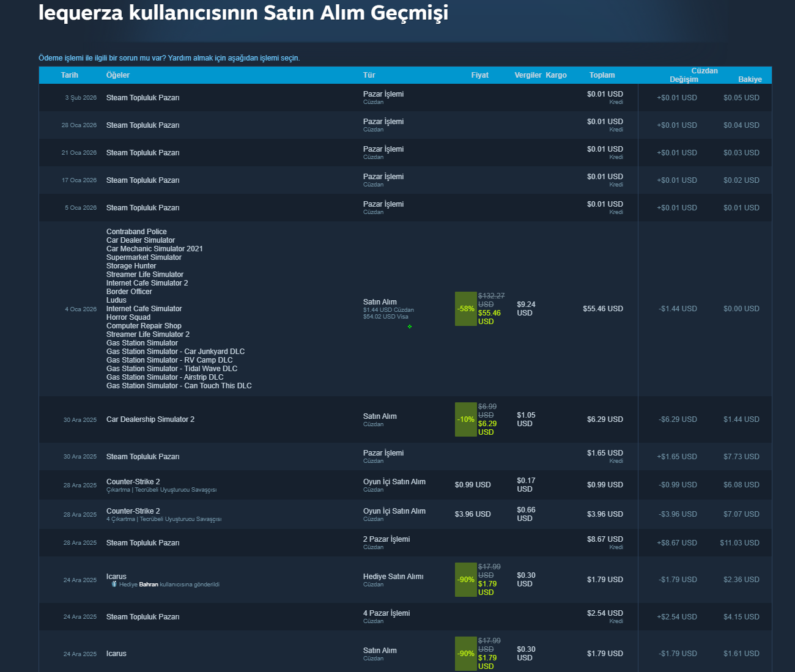The height and width of the screenshot is (672, 795).
Task: Click the Vergiler column header
Action: [x=528, y=75]
